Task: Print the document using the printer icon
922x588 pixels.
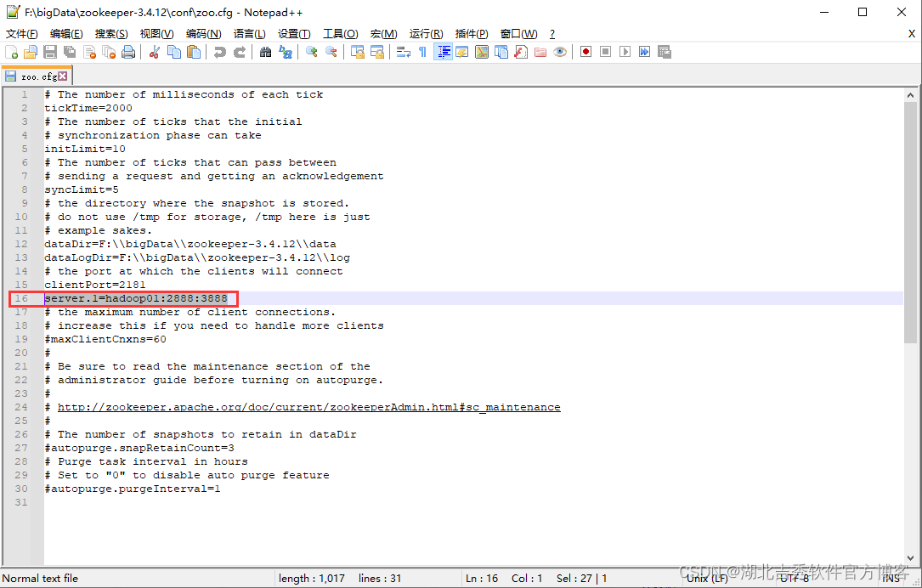Action: 128,53
